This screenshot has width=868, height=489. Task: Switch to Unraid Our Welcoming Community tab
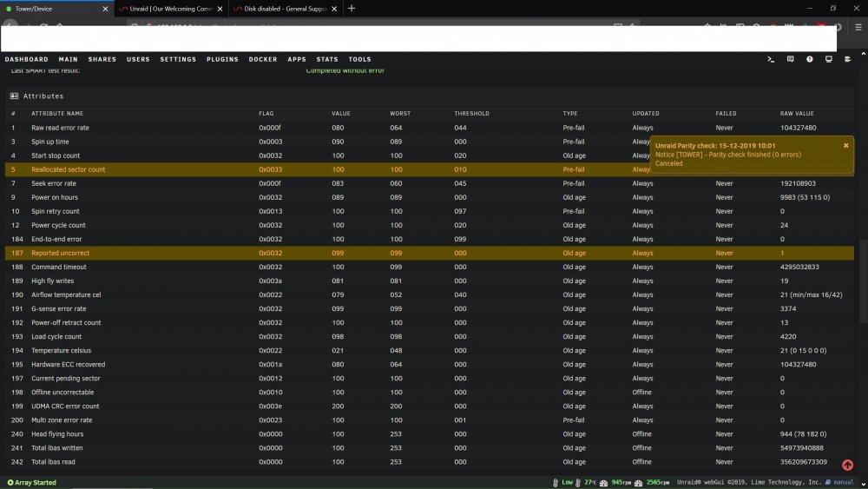pos(170,9)
